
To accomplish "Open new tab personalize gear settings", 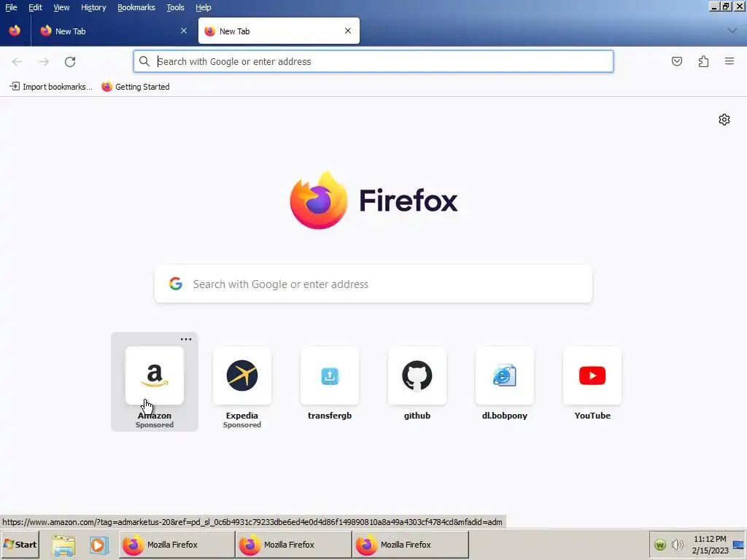I will pyautogui.click(x=724, y=120).
